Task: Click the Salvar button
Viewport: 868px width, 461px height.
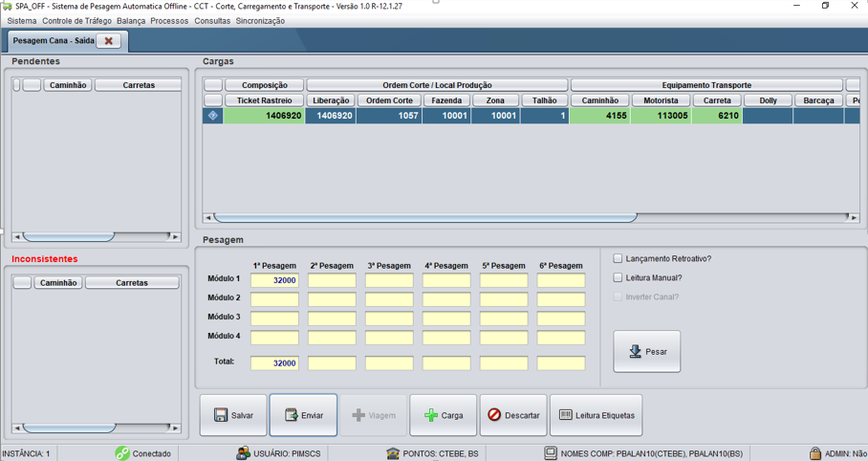Action: pyautogui.click(x=233, y=415)
